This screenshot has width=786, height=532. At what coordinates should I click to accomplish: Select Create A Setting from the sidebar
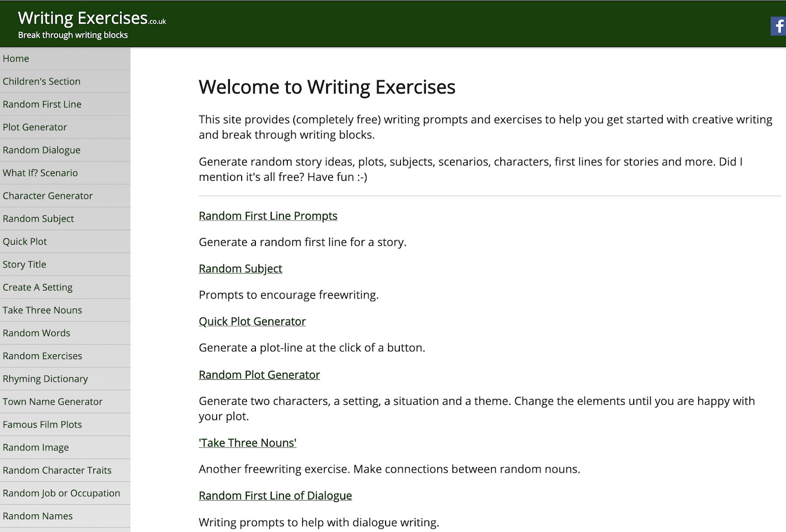click(38, 287)
